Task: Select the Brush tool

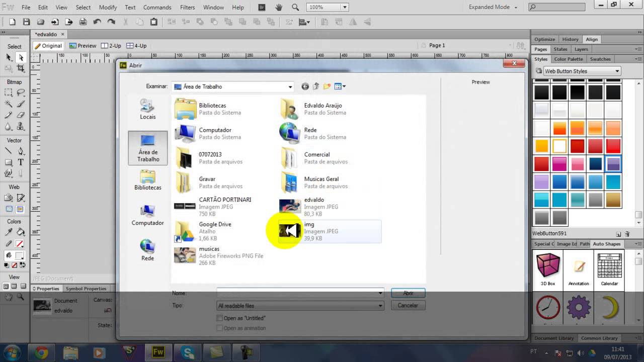Action: click(21, 104)
